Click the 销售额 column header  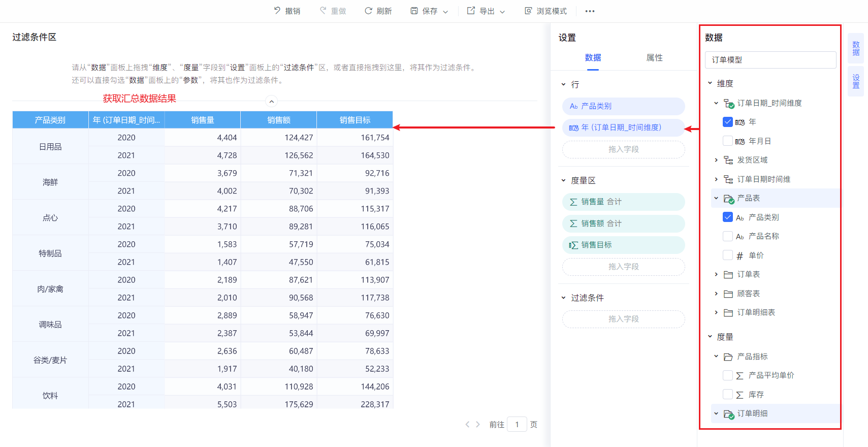tap(279, 120)
